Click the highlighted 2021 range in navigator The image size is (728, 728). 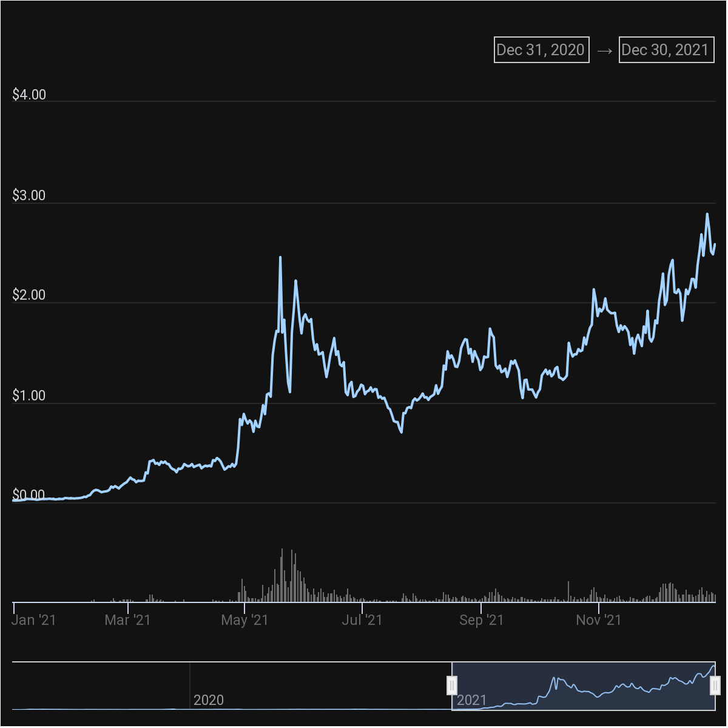pos(582,686)
